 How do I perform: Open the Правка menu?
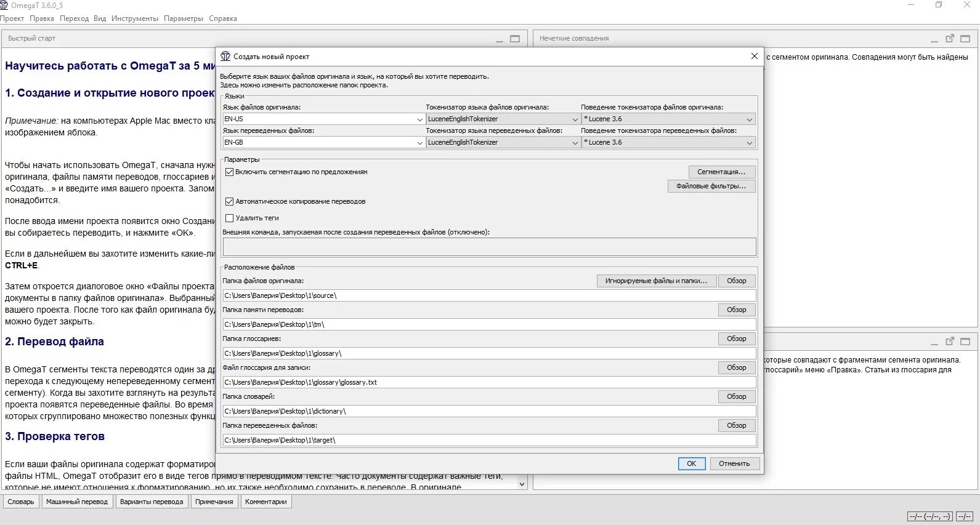[x=42, y=18]
